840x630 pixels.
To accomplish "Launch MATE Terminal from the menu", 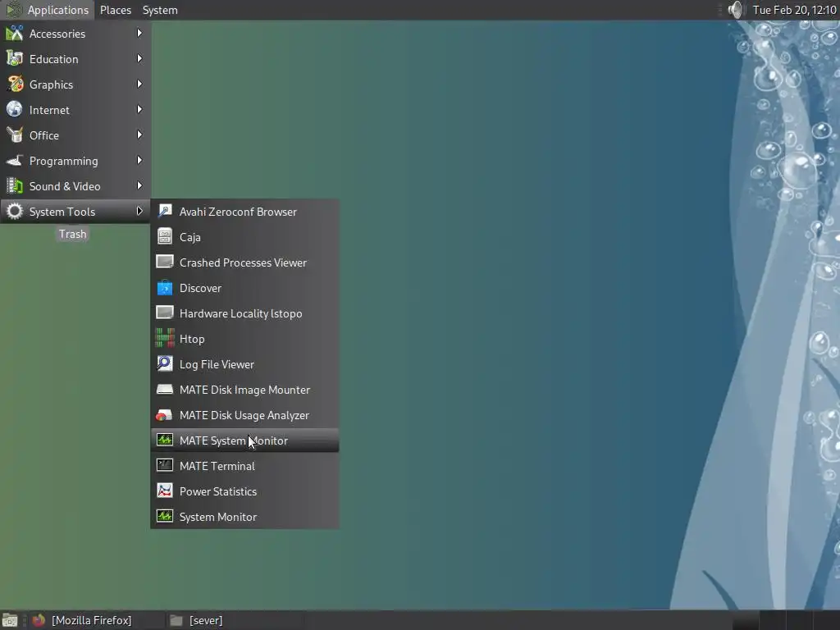I will coord(244,466).
